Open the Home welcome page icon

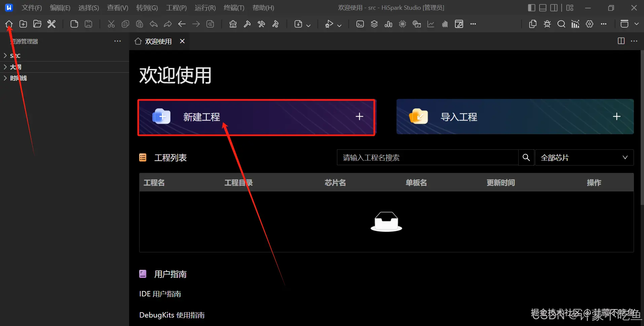click(9, 24)
